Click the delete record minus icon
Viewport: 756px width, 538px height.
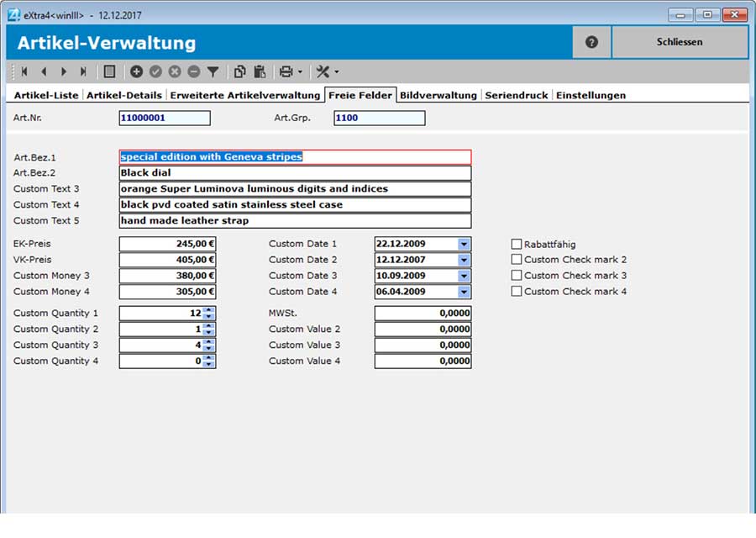(x=192, y=71)
